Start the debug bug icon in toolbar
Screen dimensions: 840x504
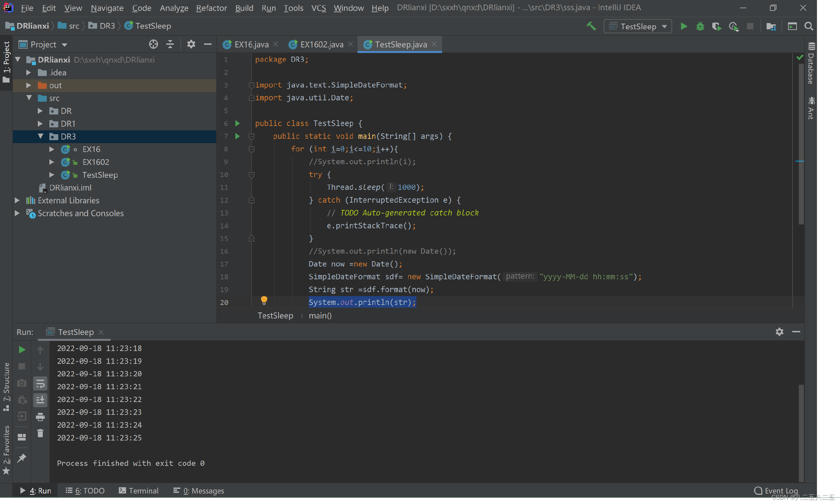tap(700, 26)
